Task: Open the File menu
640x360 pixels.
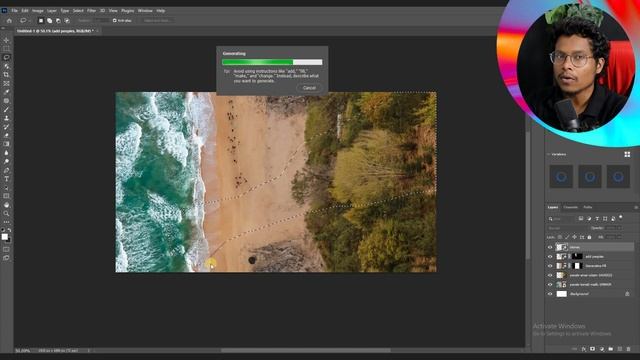Action: [x=14, y=11]
